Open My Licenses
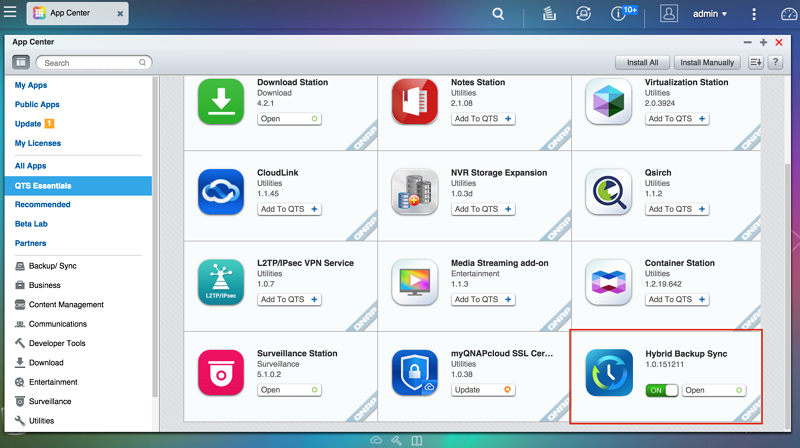 pyautogui.click(x=38, y=143)
